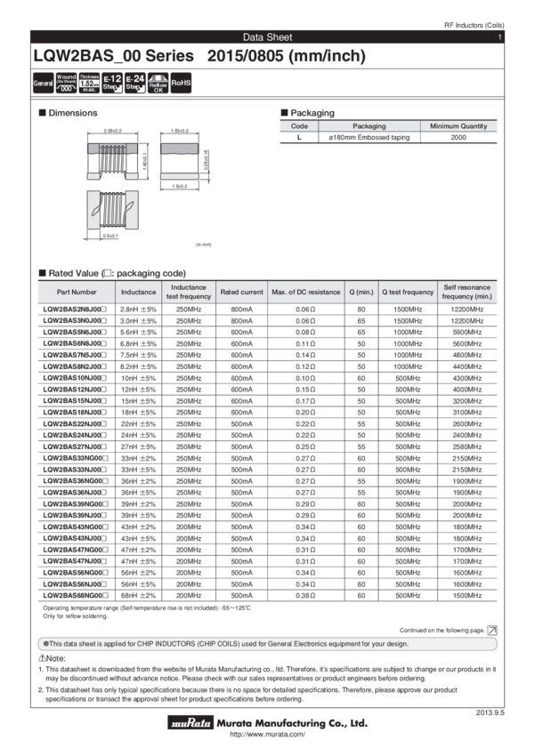Click the CHIP INDUCTORS applicability notice box
Viewport: 535px width, 756px height.
(267, 644)
